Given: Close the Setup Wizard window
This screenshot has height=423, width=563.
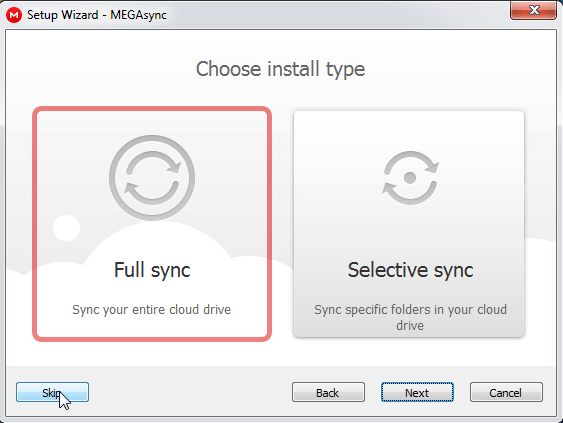Looking at the screenshot, I should [x=534, y=10].
